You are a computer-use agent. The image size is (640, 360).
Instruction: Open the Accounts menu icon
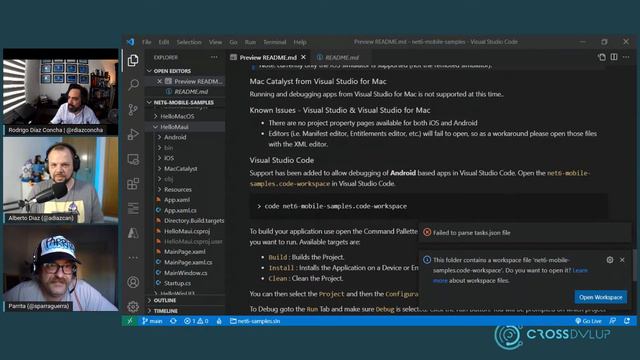133,282
